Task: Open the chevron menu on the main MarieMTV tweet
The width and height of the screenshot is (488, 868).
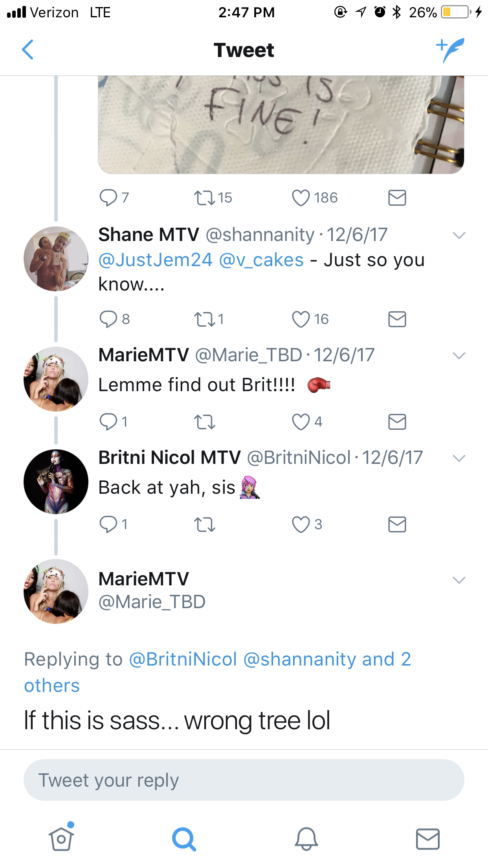Action: (x=459, y=580)
